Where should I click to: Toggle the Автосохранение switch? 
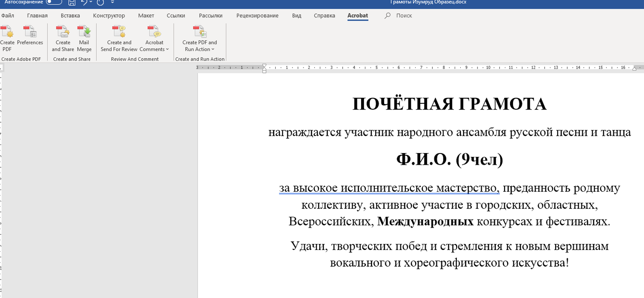pyautogui.click(x=54, y=2)
